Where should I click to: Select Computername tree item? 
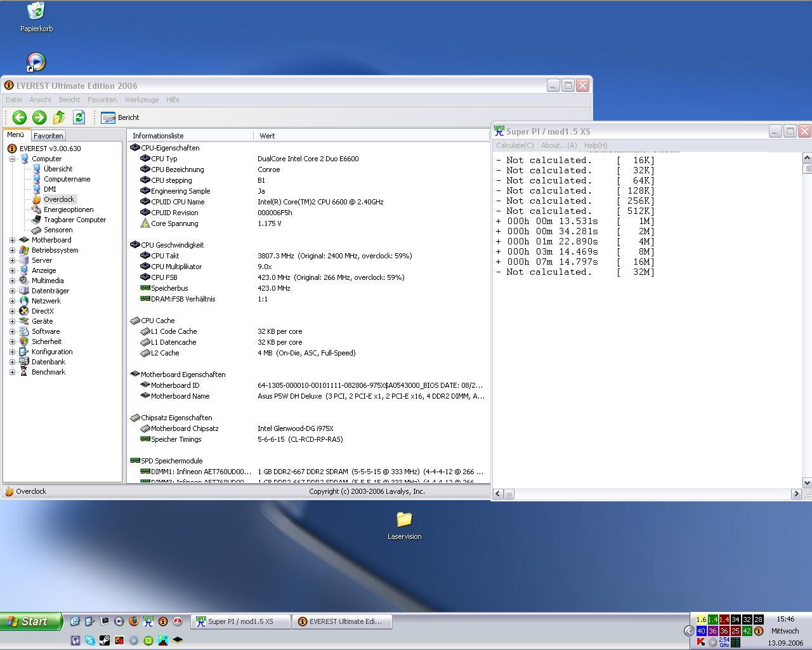pyautogui.click(x=67, y=179)
